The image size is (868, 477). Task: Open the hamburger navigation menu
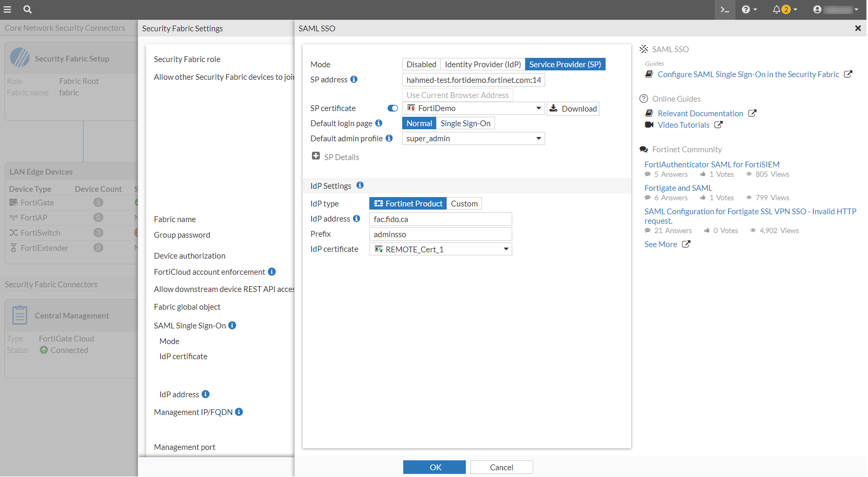8,9
